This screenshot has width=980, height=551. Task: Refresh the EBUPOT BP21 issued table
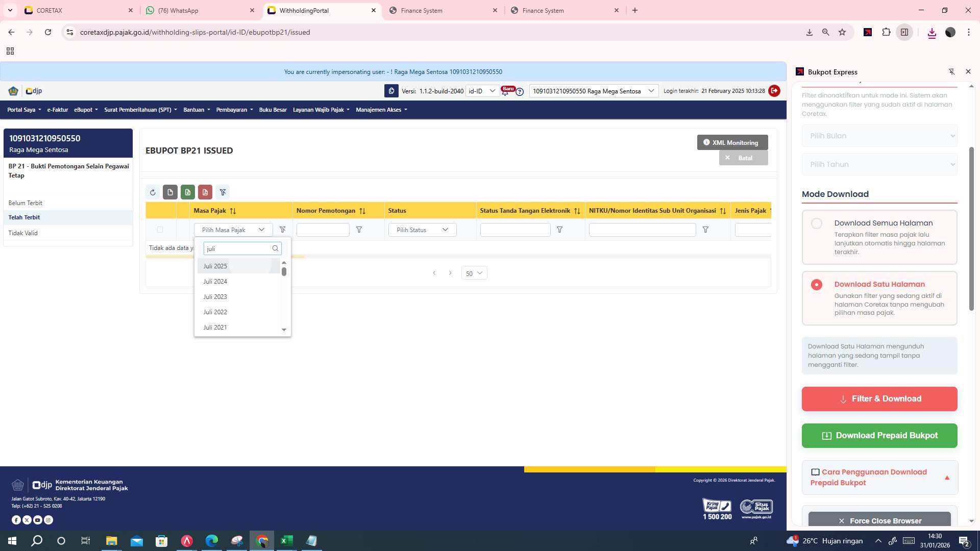click(153, 192)
